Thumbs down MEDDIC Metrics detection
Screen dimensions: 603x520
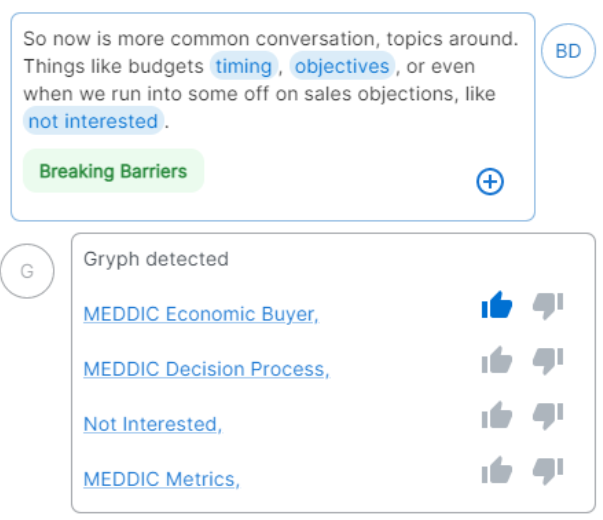pos(548,471)
